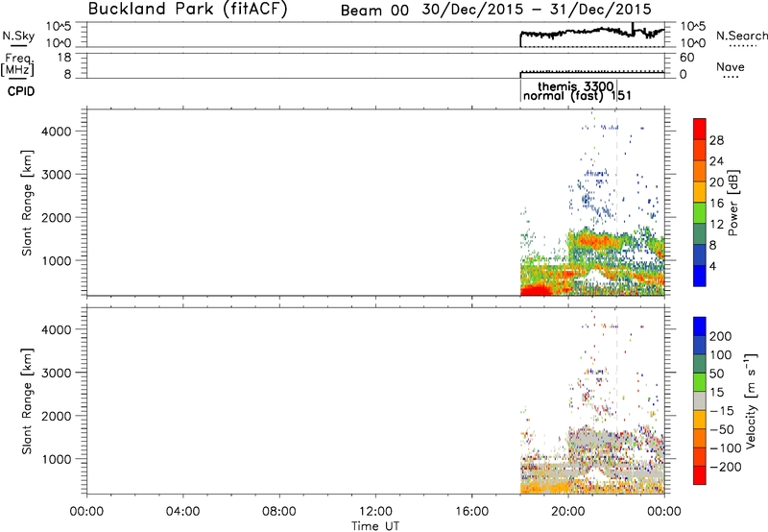This screenshot has width=768, height=532.
Task: Click the CPID label
Action: (21, 91)
